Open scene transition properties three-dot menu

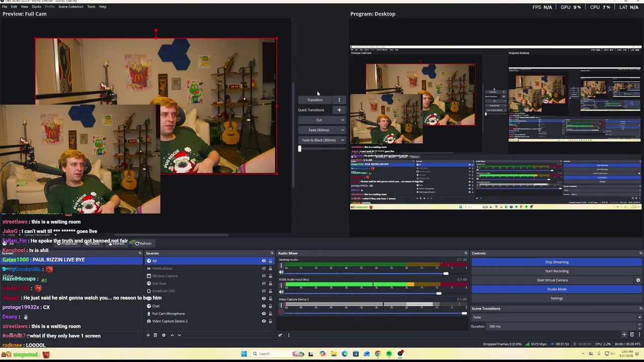[x=638, y=334]
